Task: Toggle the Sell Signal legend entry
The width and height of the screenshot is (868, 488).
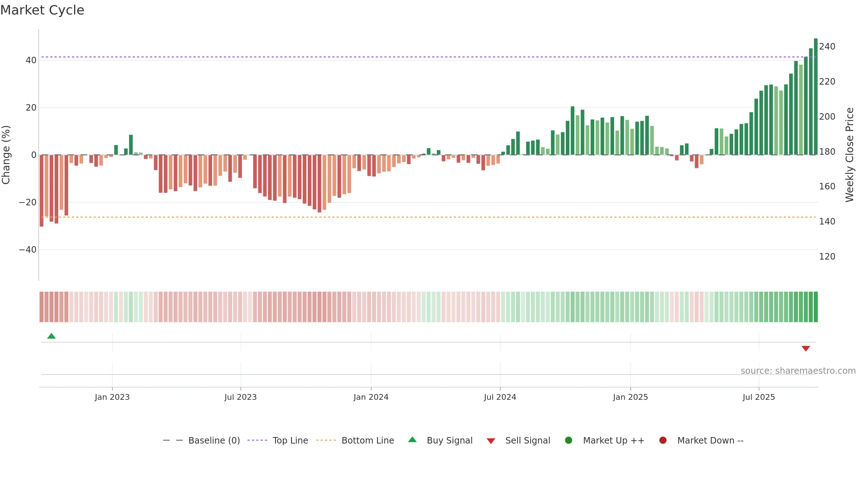Action: click(x=518, y=440)
